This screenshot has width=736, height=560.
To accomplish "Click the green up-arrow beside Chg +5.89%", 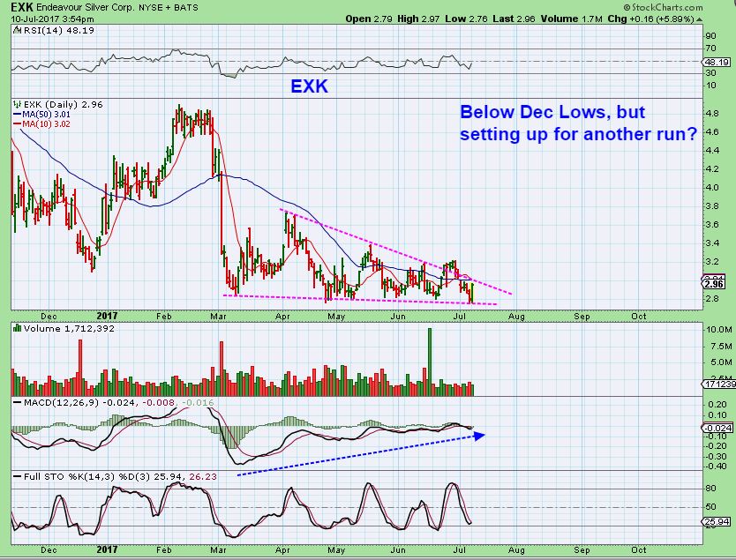I will coord(700,19).
